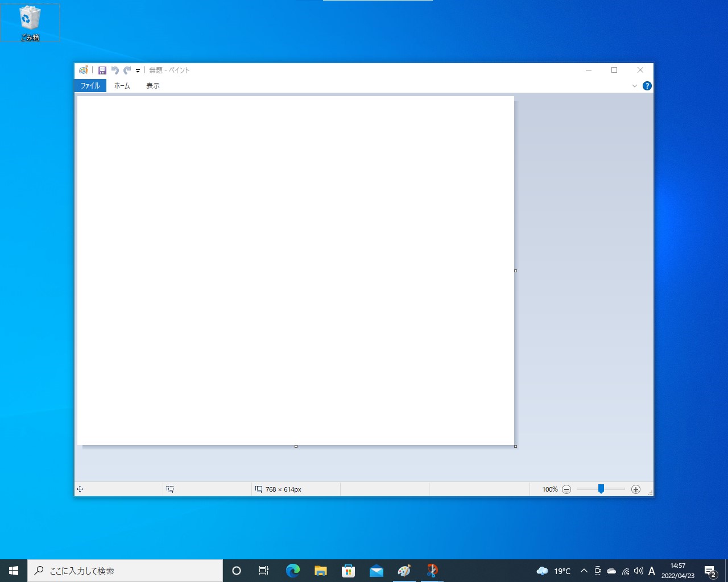Open the notifications Action Center
The image size is (728, 582).
coord(710,571)
